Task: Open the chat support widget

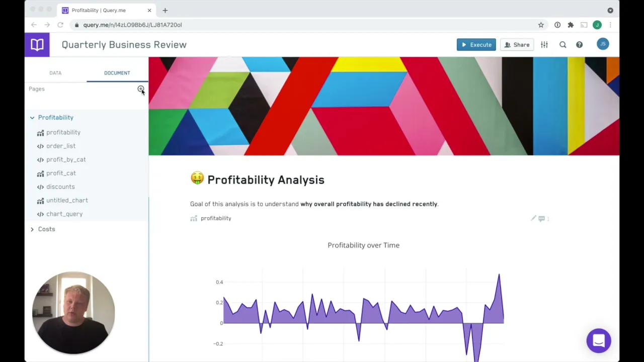Action: [598, 341]
